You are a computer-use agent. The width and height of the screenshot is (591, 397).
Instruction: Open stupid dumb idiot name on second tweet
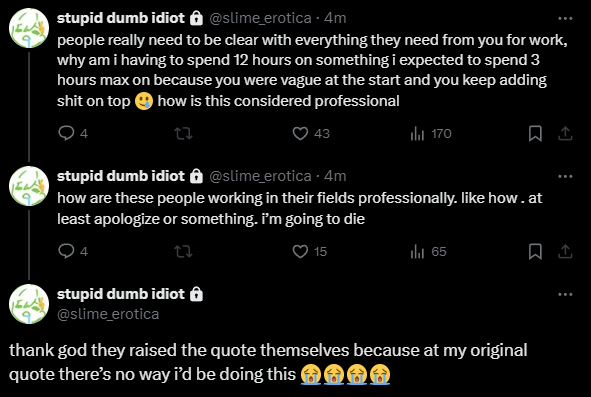point(121,176)
